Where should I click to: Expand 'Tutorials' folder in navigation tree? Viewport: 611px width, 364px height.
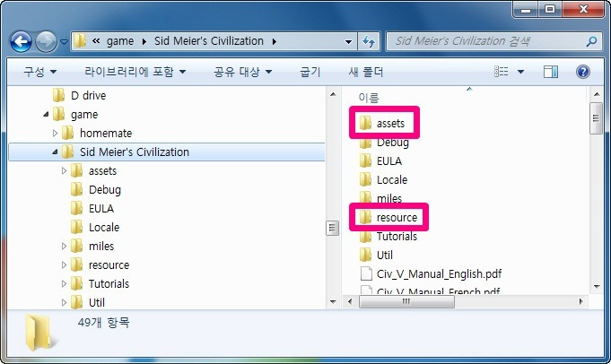pyautogui.click(x=64, y=283)
